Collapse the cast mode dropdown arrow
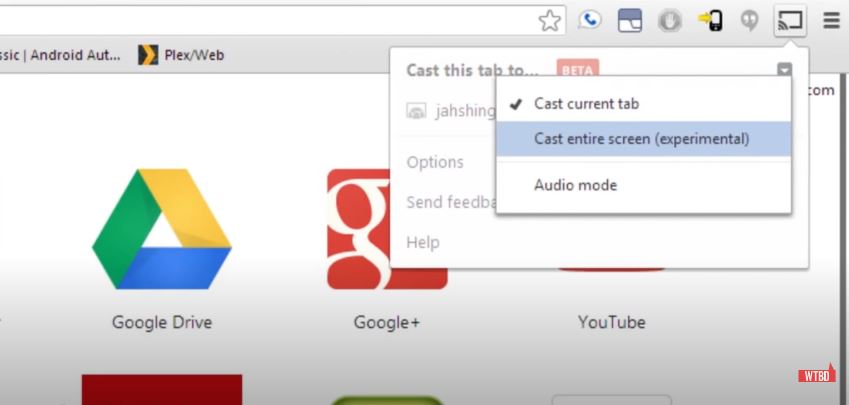849x405 pixels. [785, 70]
